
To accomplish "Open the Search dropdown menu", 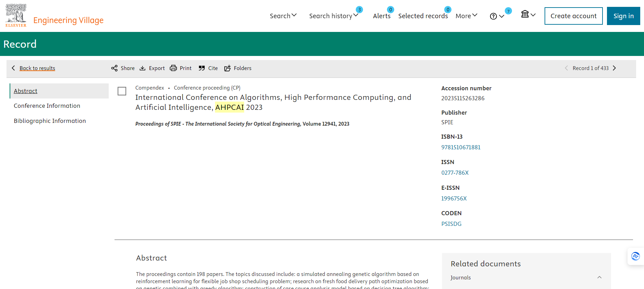I will 283,16.
